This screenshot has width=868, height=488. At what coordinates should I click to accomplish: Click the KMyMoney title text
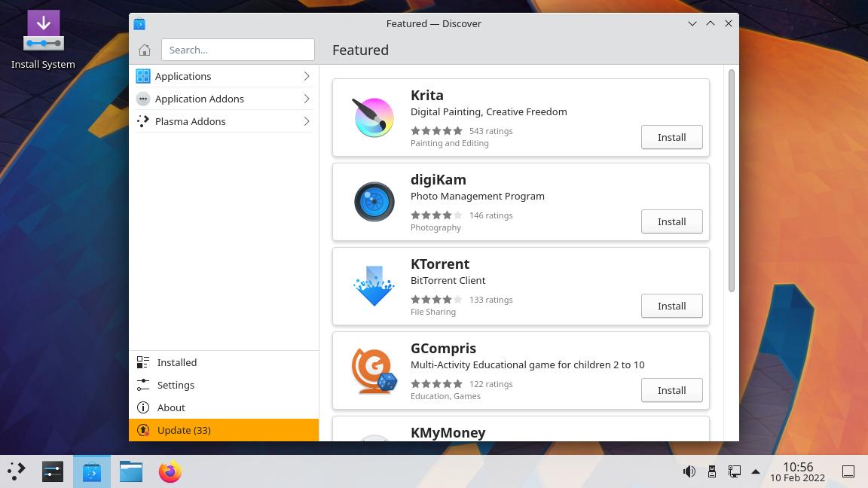click(x=448, y=433)
